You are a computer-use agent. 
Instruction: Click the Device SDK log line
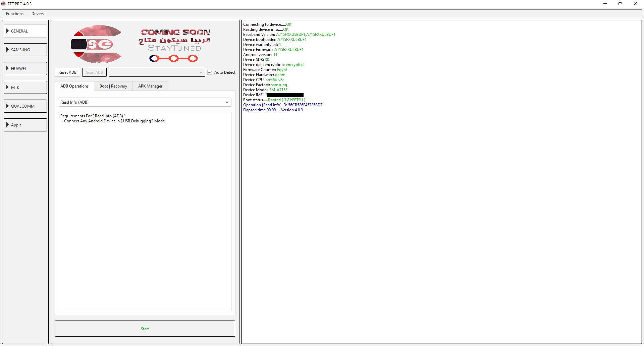tap(256, 60)
